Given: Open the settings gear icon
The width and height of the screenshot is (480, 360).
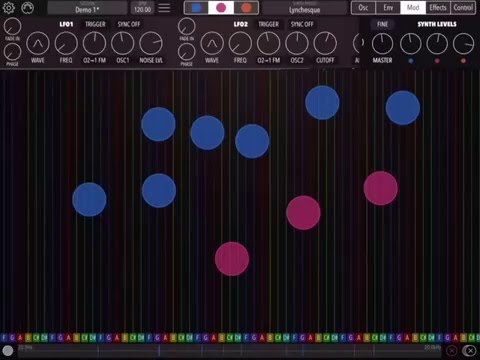Looking at the screenshot, I should [9, 8].
